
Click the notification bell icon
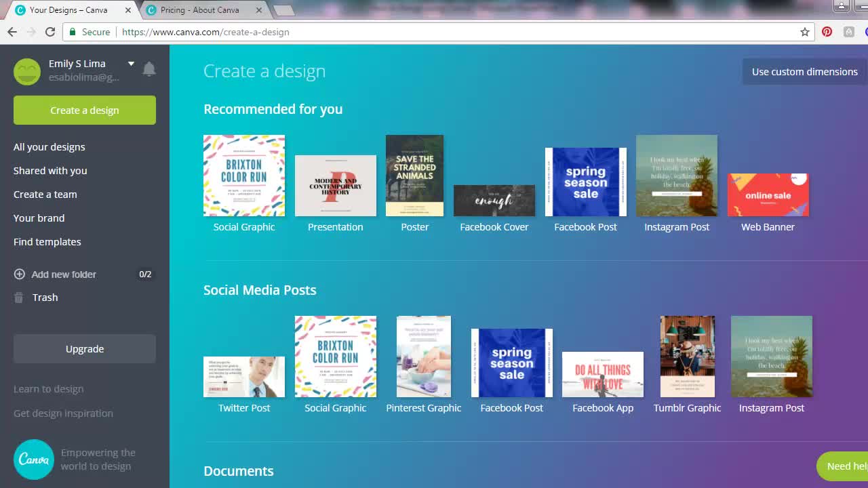pos(149,69)
